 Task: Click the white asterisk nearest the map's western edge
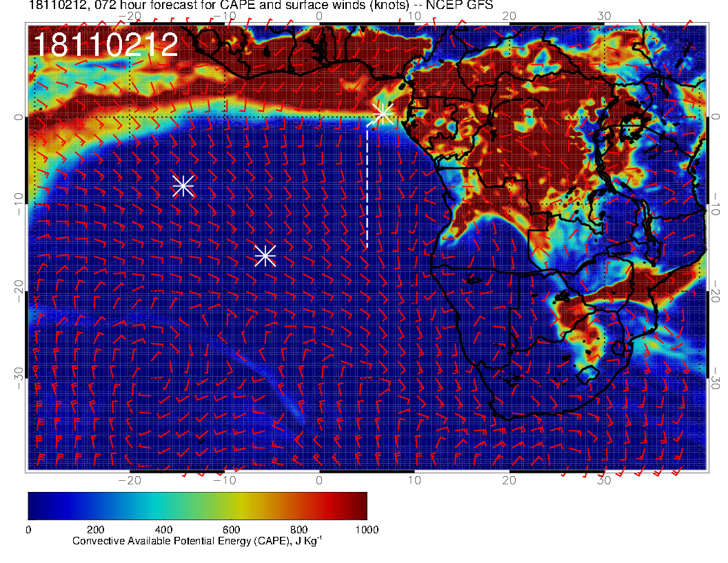coord(183,186)
